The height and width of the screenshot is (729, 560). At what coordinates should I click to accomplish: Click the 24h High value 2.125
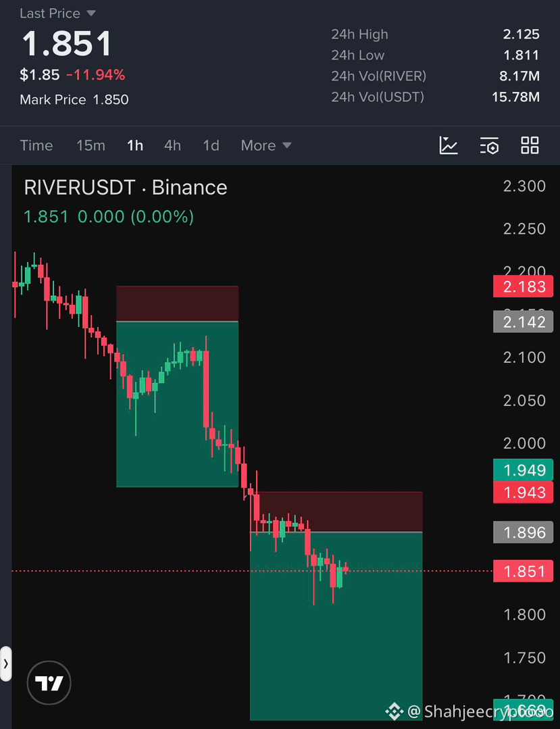(521, 34)
